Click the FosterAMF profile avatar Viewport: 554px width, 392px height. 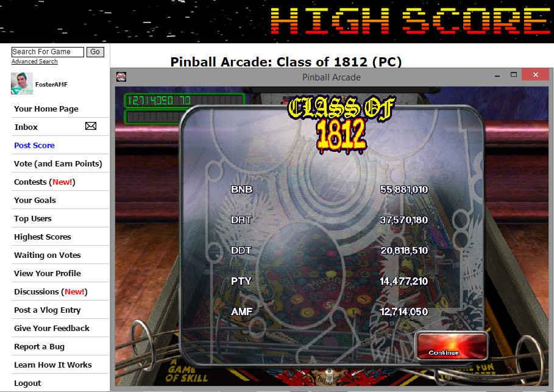pos(22,84)
